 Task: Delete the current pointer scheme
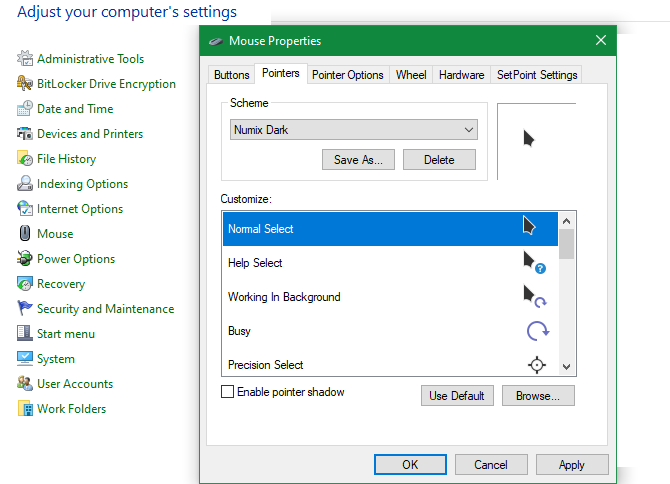click(439, 159)
